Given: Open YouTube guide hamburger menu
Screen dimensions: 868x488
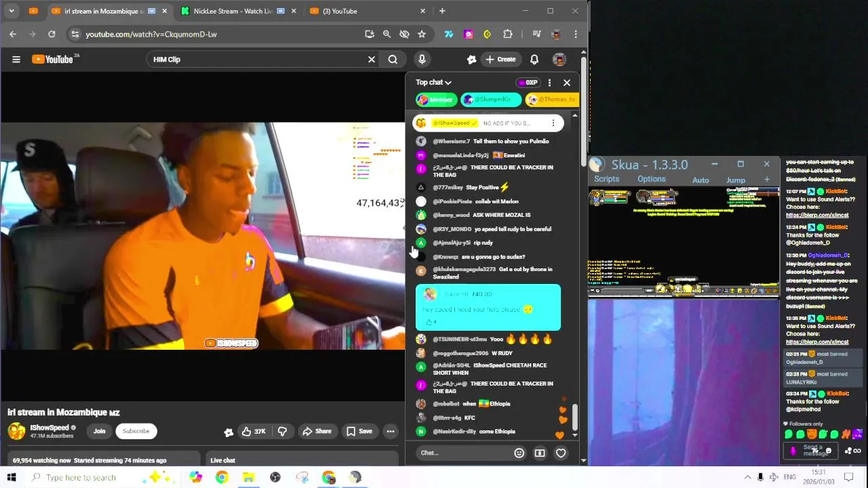Looking at the screenshot, I should point(16,60).
